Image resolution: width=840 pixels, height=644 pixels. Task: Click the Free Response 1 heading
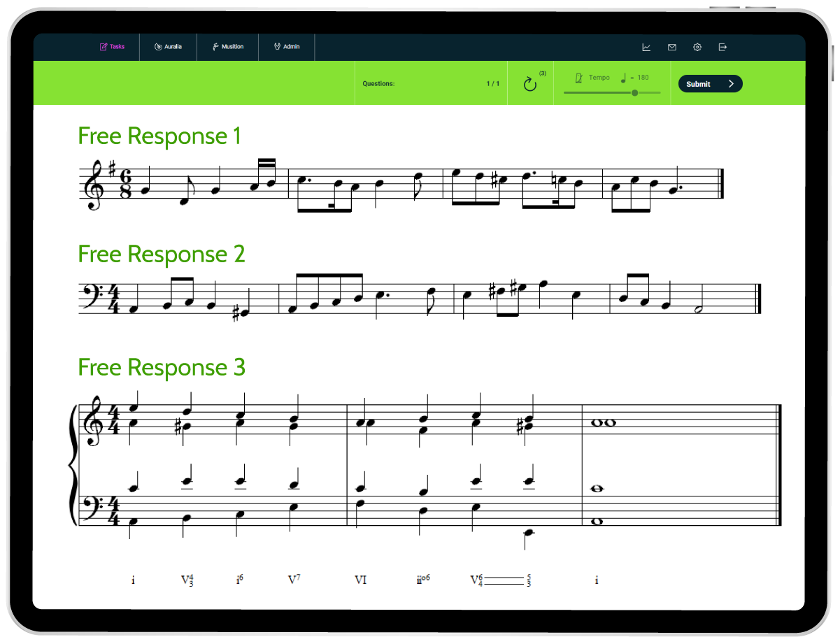click(160, 136)
